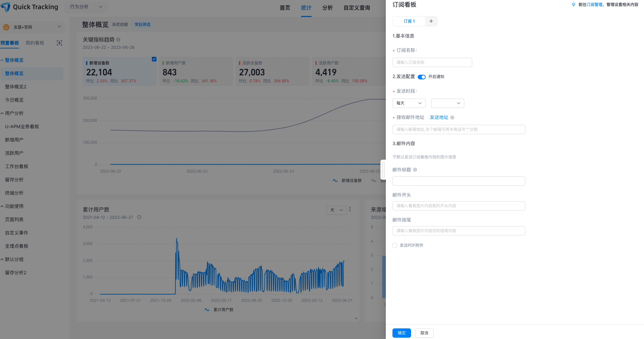Click the info icon next to 关键指标趋势

[x=118, y=40]
